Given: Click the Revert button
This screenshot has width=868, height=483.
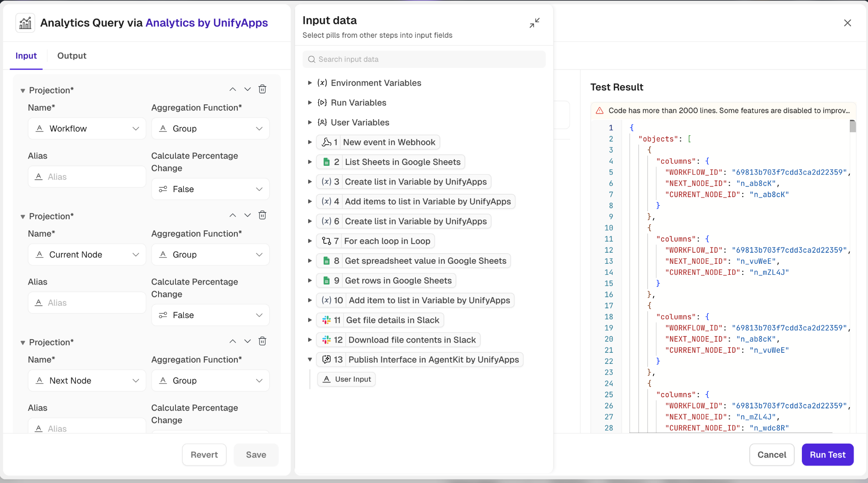Looking at the screenshot, I should [204, 455].
